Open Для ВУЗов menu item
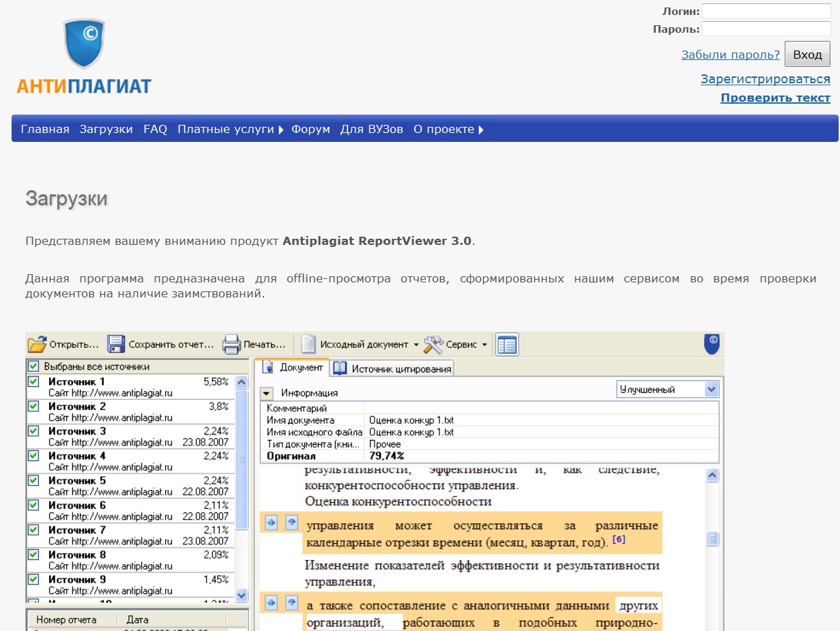Image resolution: width=840 pixels, height=631 pixels. click(372, 130)
